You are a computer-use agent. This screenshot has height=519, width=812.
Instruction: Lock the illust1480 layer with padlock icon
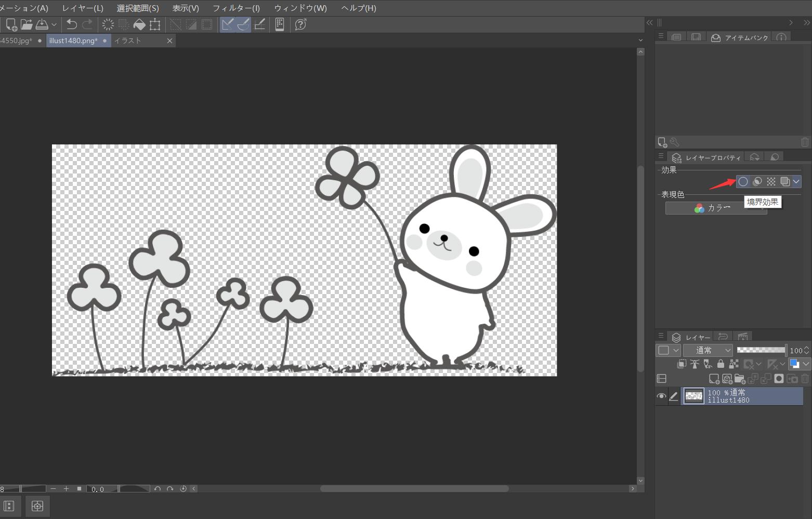(x=721, y=364)
